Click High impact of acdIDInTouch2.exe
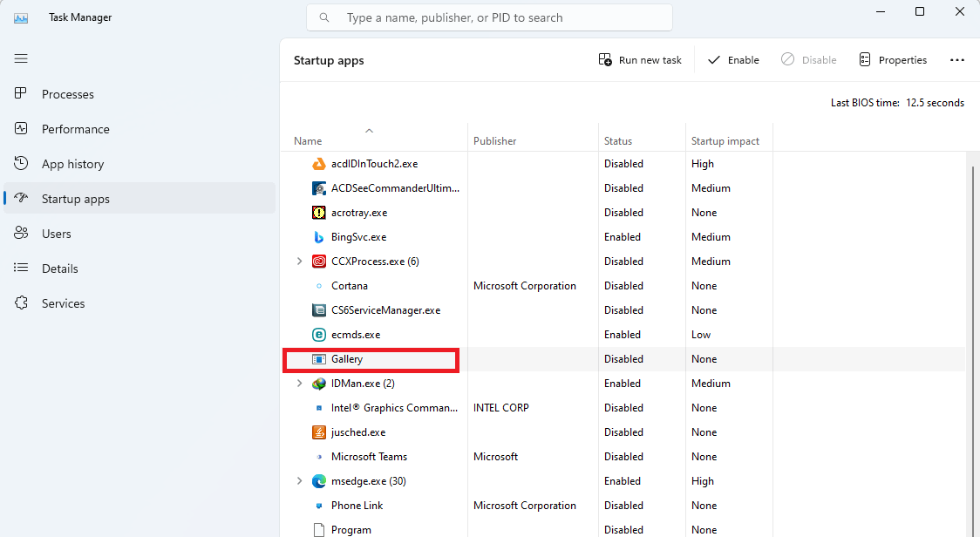Screen dimensions: 980x537 coord(703,164)
